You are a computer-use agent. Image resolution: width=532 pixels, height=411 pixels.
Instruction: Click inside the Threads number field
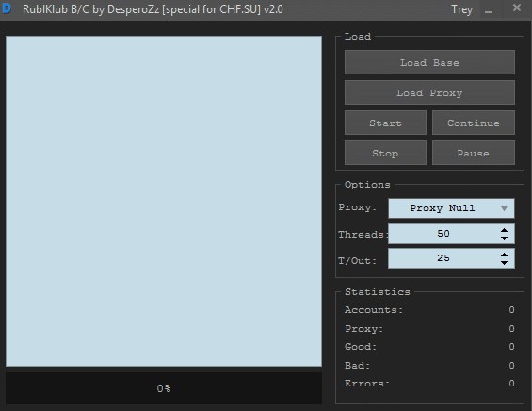coord(443,234)
